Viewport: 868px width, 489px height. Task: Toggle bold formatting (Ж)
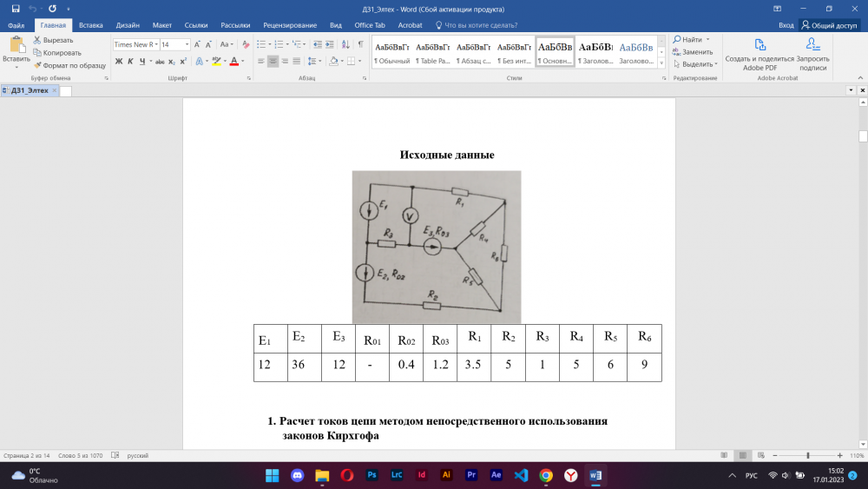(119, 62)
